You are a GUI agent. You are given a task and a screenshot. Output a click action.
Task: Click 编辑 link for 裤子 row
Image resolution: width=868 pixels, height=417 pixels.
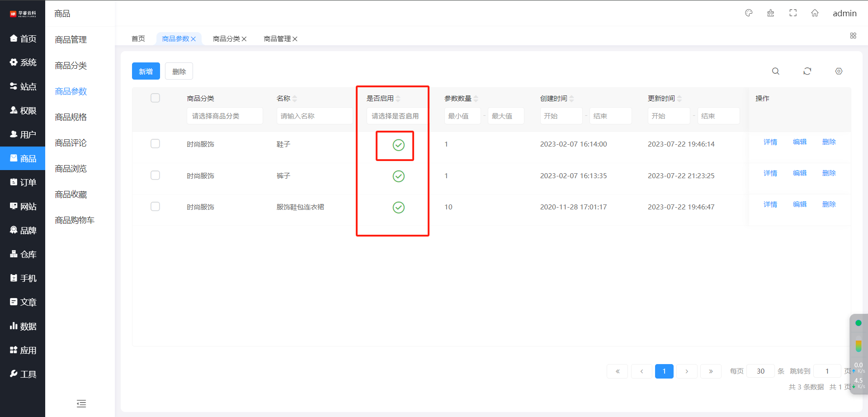[x=799, y=173]
